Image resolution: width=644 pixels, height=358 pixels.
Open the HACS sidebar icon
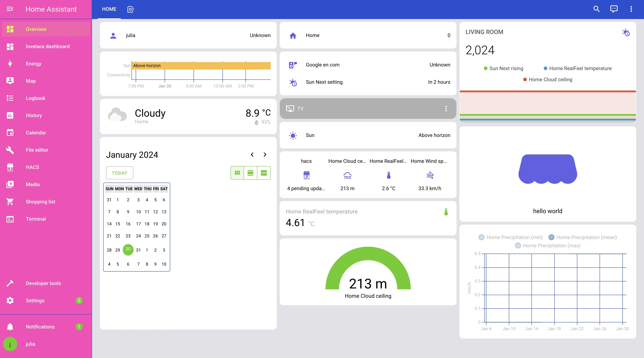(10, 167)
